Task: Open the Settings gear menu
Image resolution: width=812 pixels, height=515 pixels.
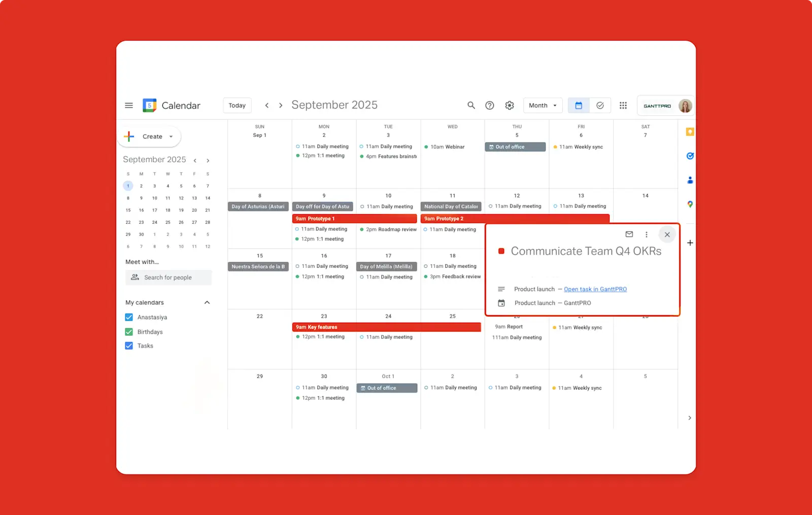Action: point(510,105)
